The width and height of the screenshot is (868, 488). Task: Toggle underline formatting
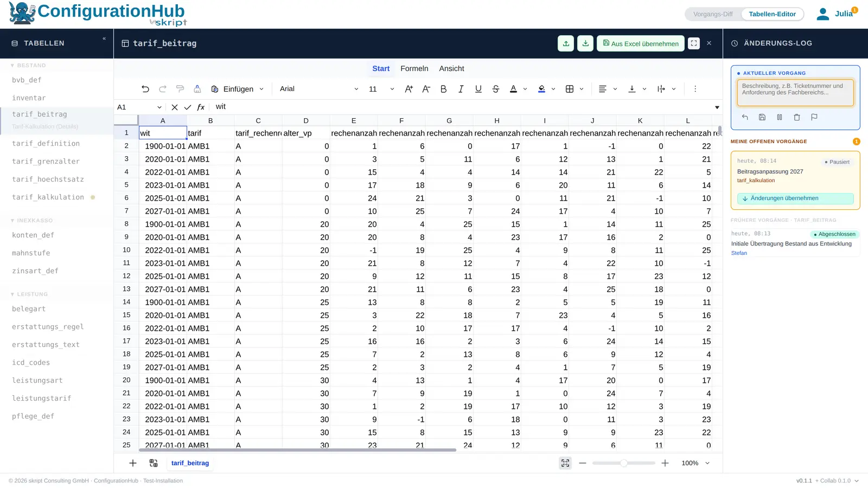(478, 89)
